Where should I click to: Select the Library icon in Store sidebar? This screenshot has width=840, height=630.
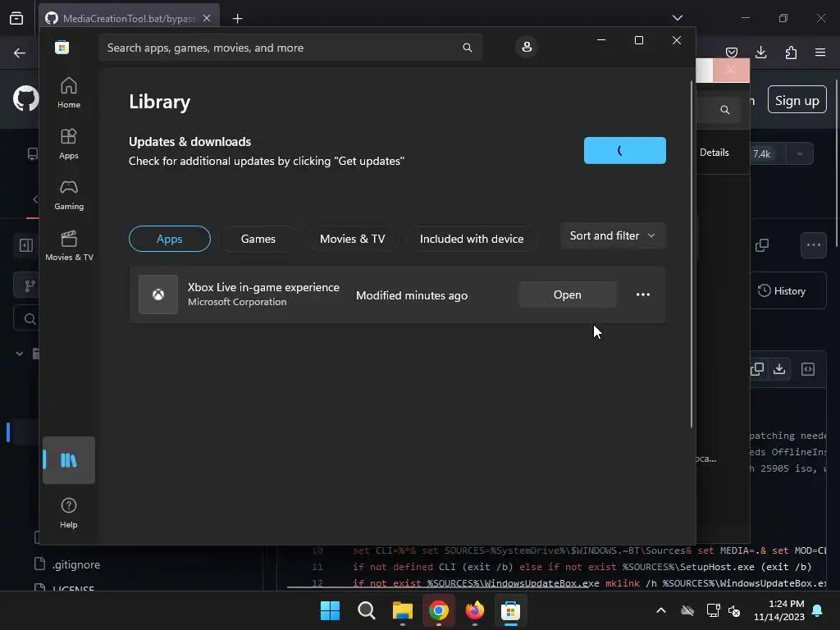[69, 460]
